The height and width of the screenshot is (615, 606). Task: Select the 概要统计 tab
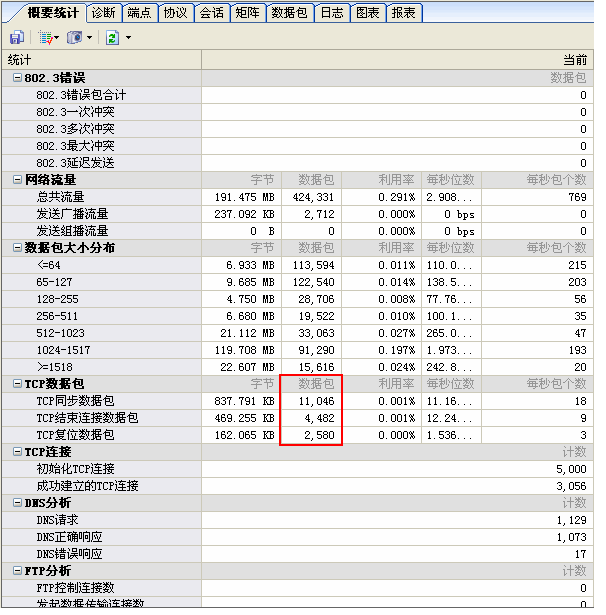click(x=52, y=13)
